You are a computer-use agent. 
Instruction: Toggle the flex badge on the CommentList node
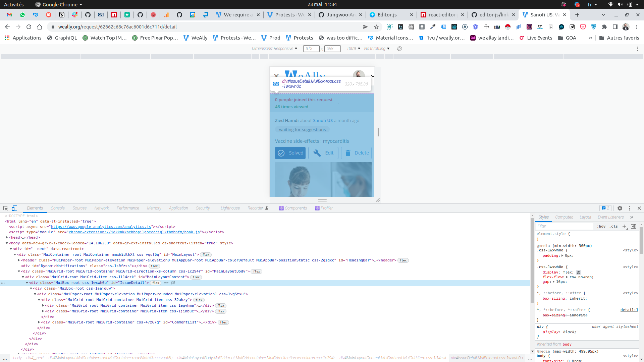click(x=223, y=322)
